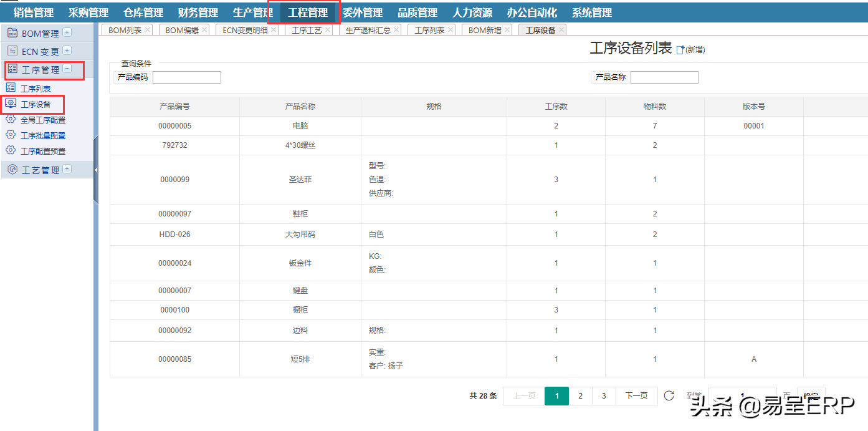868x431 pixels.
Task: Go to next page with 下一页
Action: pyautogui.click(x=636, y=395)
